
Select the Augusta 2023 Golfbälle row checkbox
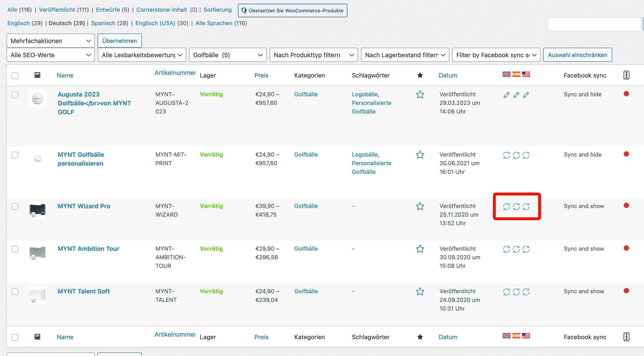[15, 95]
